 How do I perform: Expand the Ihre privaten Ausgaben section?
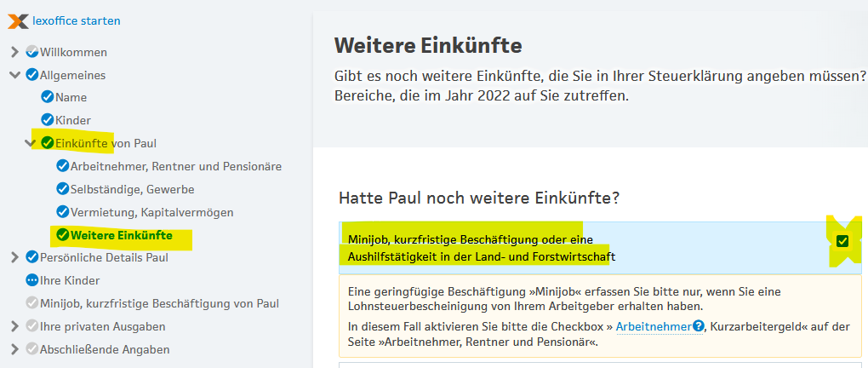tap(14, 326)
